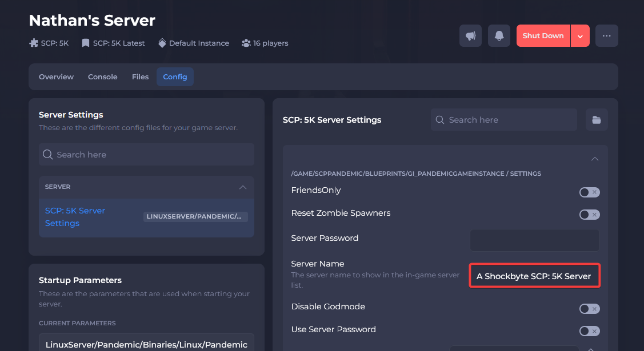Image resolution: width=644 pixels, height=351 pixels.
Task: Open the three-dots more options menu
Action: click(607, 36)
